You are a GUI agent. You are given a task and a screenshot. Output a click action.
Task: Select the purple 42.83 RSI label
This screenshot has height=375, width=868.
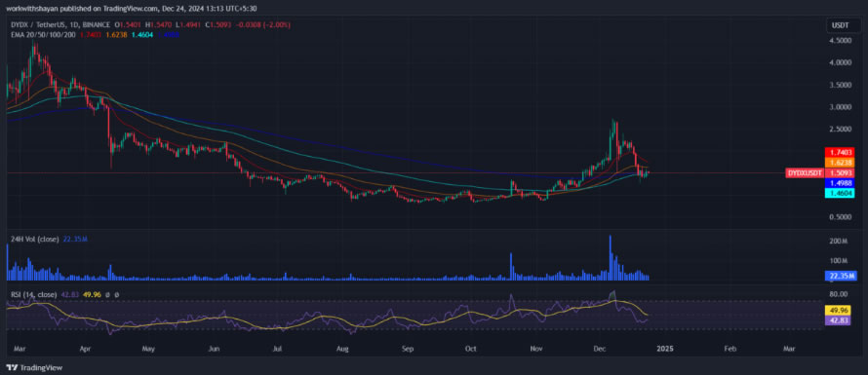pos(840,320)
